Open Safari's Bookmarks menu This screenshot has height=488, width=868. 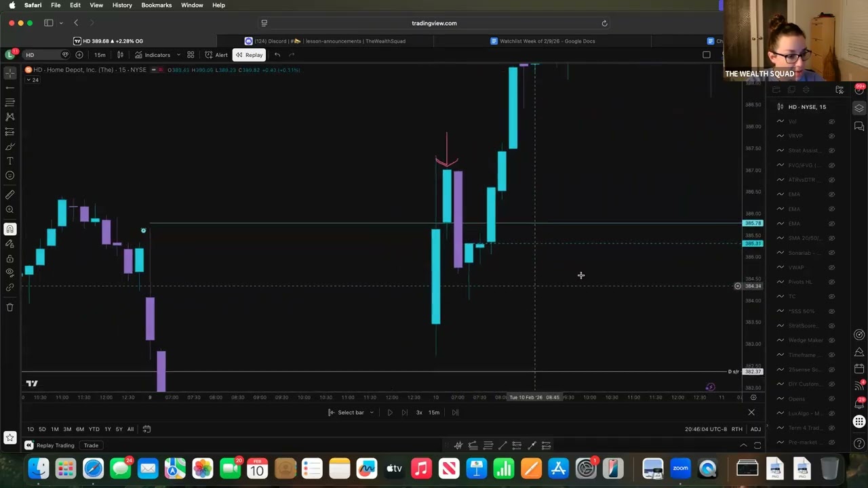[156, 5]
